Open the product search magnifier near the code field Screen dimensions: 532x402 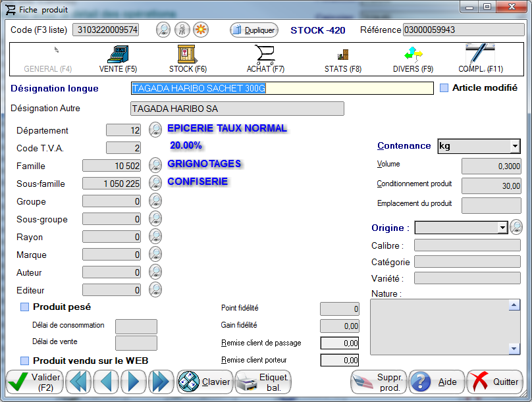point(163,30)
